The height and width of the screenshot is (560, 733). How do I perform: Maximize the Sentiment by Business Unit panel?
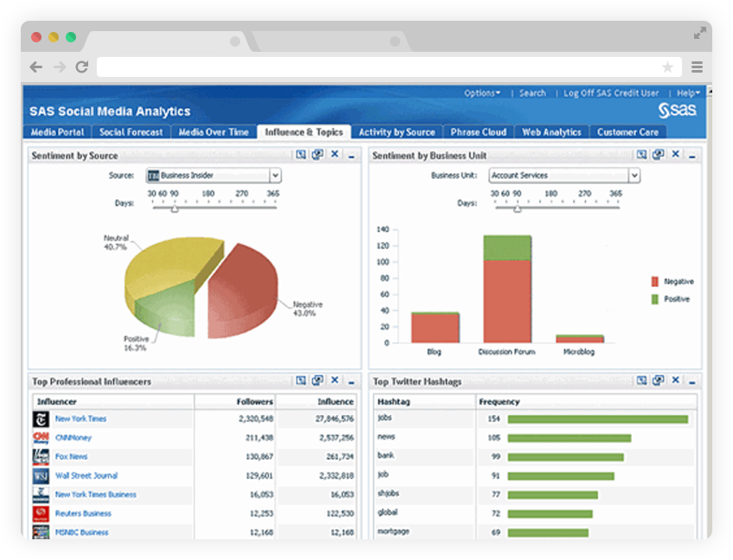coord(642,154)
